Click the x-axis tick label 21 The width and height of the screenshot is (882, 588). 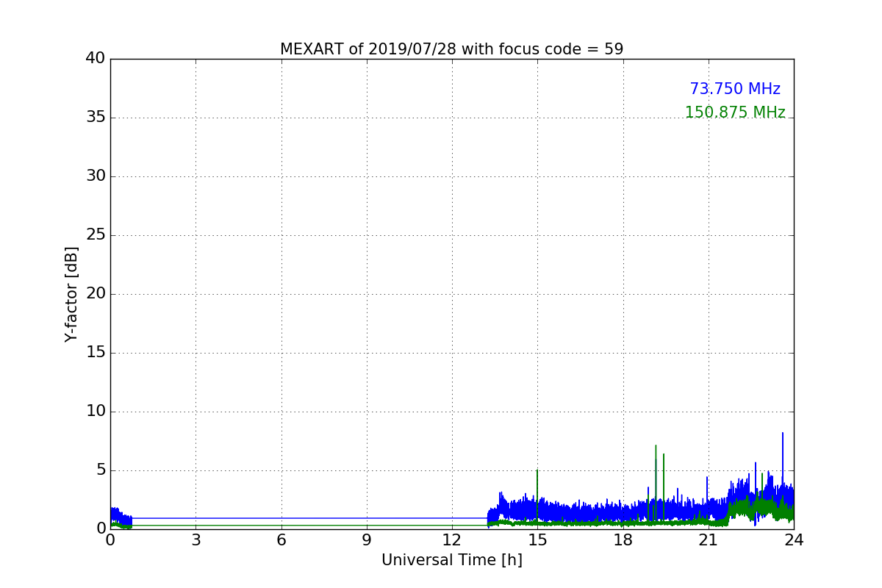(x=709, y=540)
